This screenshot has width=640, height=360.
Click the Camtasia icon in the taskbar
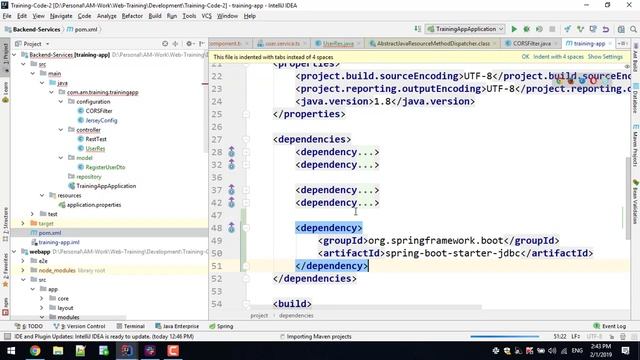tap(173, 351)
